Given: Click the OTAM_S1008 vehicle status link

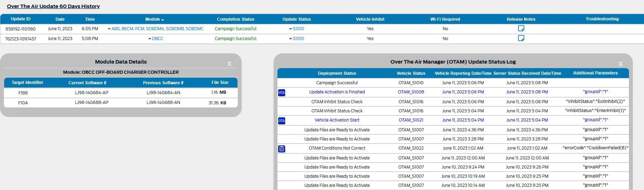Looking at the screenshot, I should [411, 92].
